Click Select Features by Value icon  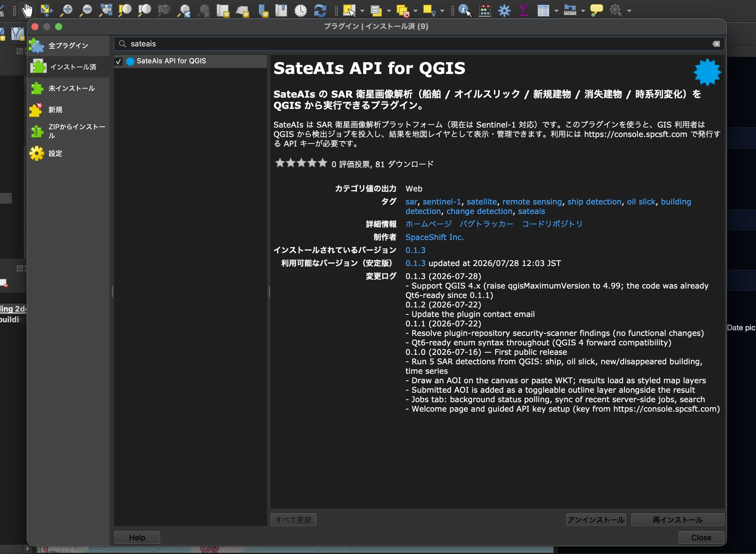(376, 10)
